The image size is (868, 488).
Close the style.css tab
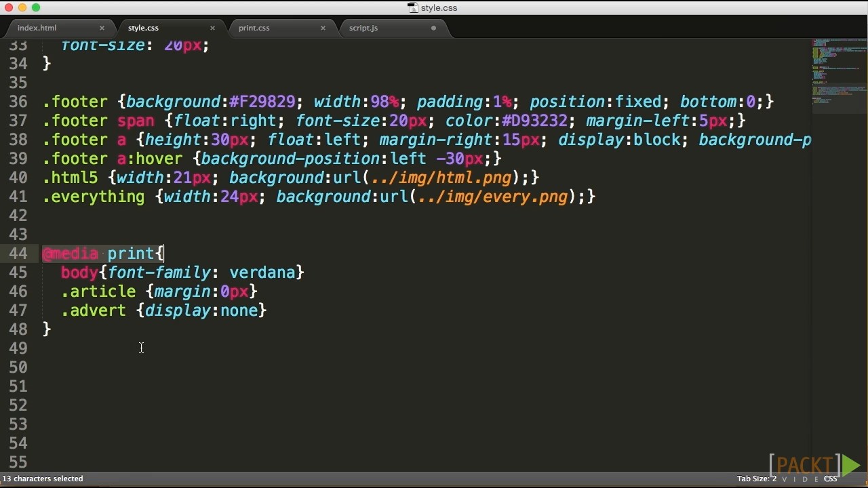212,28
